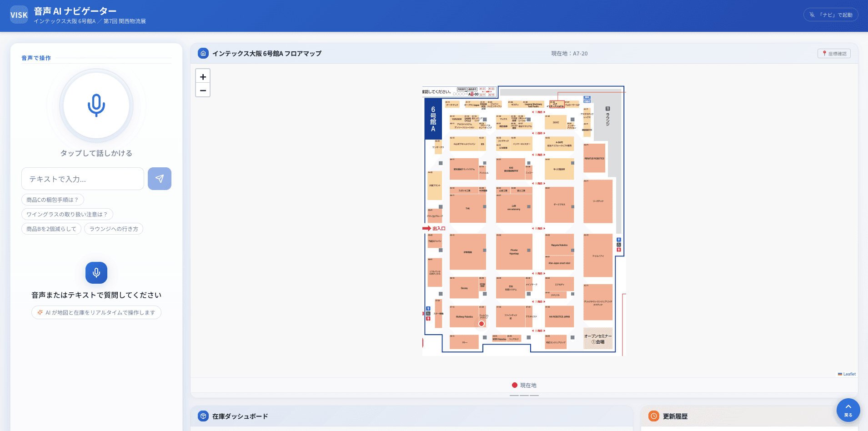Click the インテックス大阪 6号館A フロアマップ title
The height and width of the screenshot is (431, 868).
point(267,53)
